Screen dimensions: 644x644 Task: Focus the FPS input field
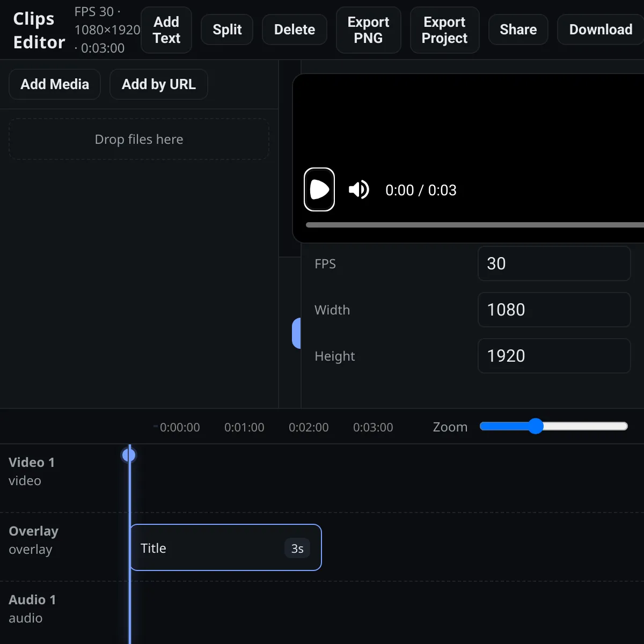pyautogui.click(x=554, y=264)
